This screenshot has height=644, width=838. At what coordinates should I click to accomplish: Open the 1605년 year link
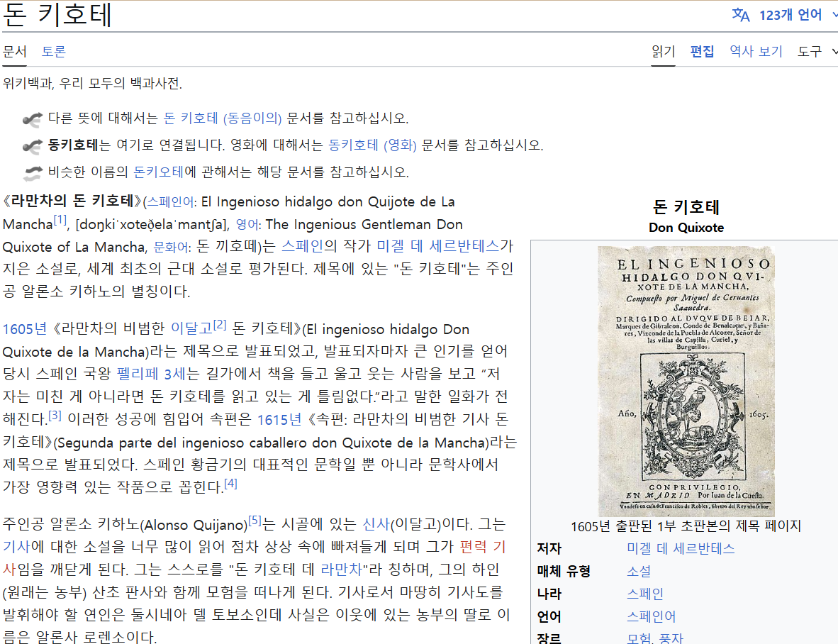[x=25, y=328]
